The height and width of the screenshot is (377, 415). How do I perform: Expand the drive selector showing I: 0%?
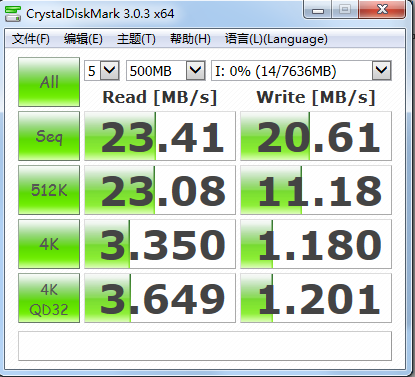pyautogui.click(x=381, y=71)
